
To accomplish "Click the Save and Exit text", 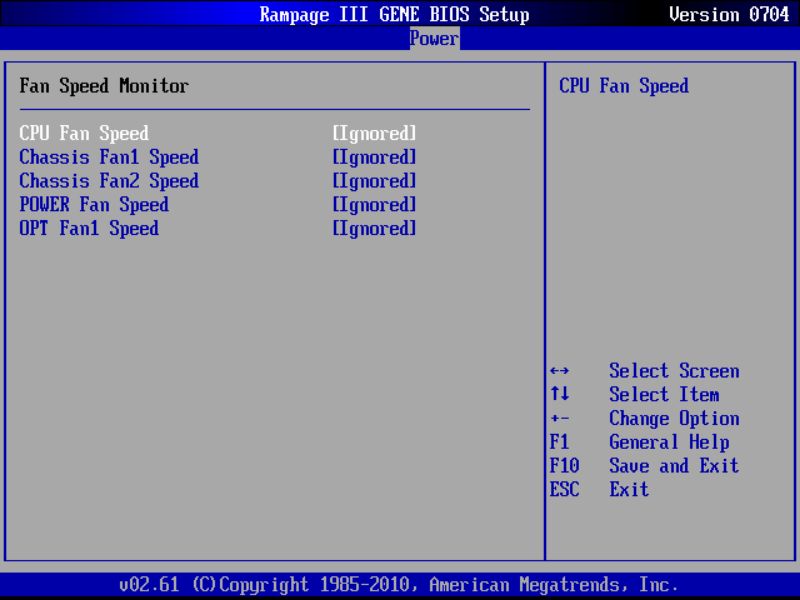I will 674,465.
